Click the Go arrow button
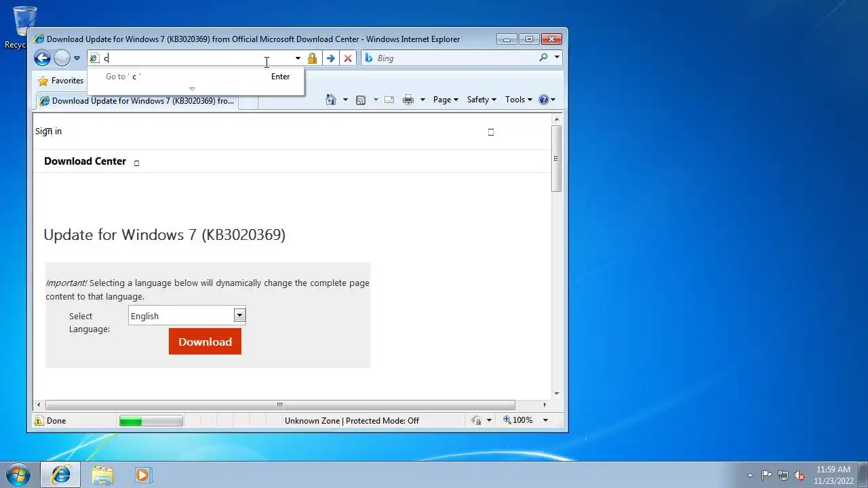 (330, 58)
